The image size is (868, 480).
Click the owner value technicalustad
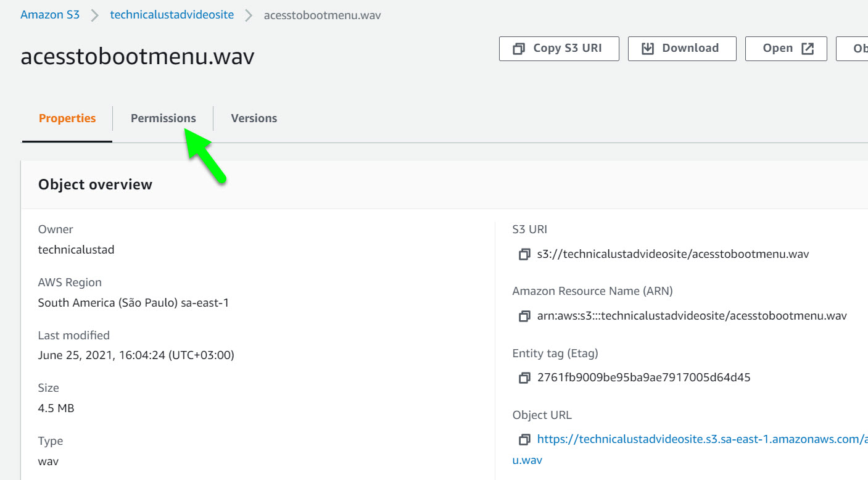pyautogui.click(x=76, y=250)
